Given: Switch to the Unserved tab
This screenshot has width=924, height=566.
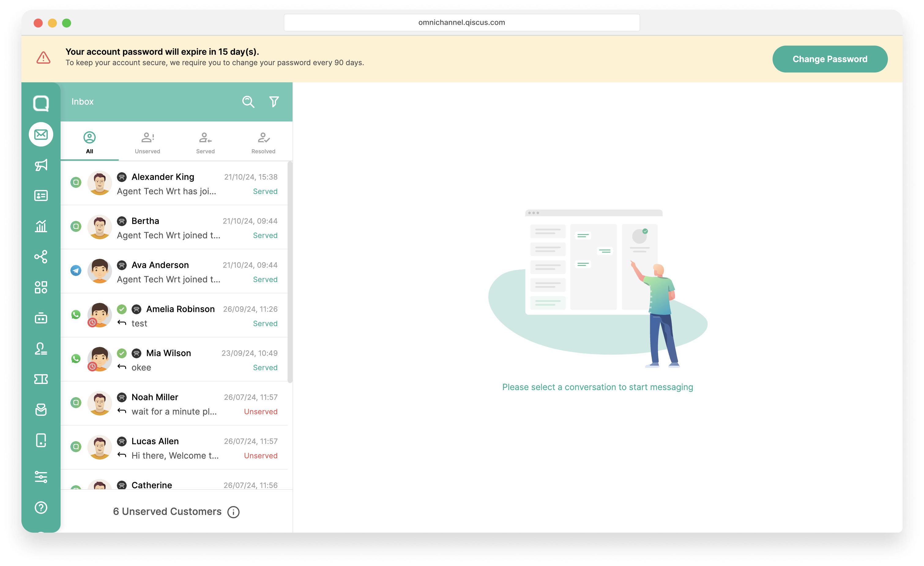Looking at the screenshot, I should (147, 142).
